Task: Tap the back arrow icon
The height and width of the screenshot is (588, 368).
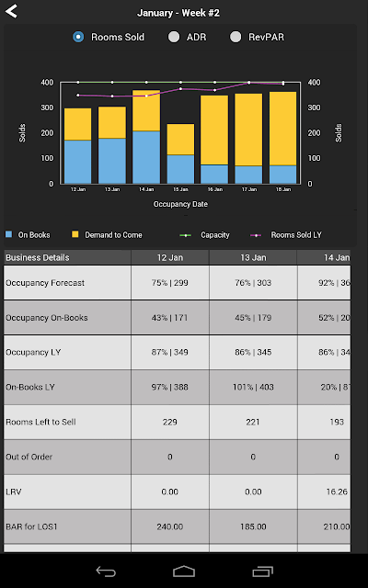Action: pos(12,11)
